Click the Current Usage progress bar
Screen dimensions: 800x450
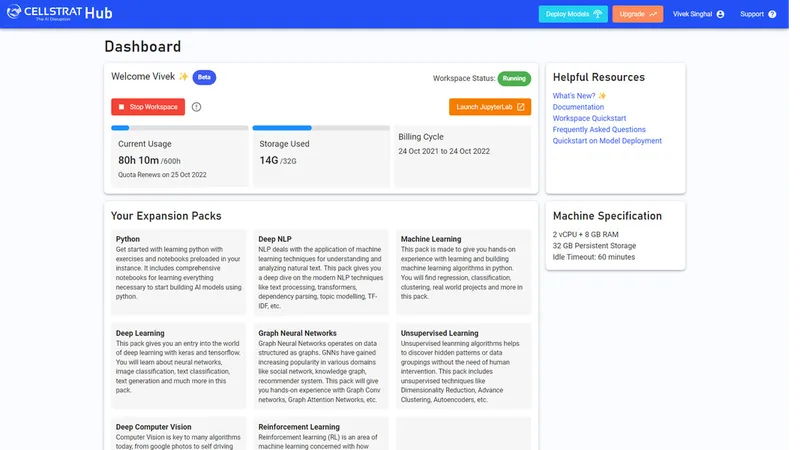click(x=180, y=128)
